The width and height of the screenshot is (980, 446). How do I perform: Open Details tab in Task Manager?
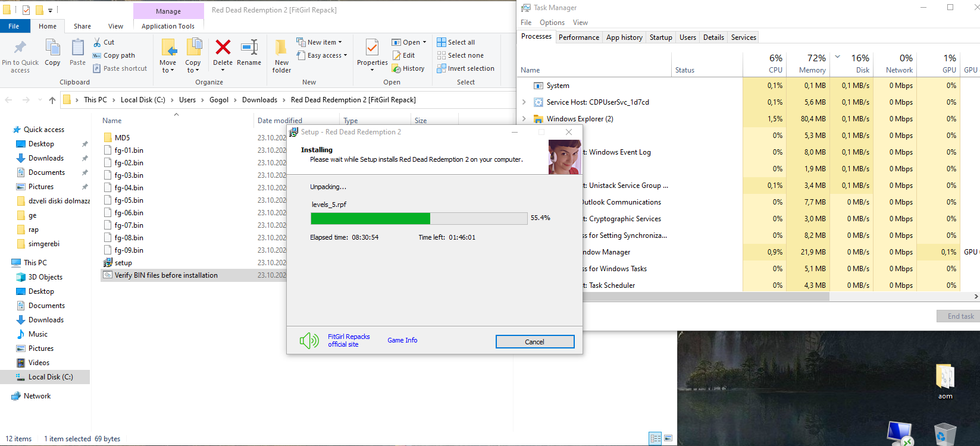(713, 37)
